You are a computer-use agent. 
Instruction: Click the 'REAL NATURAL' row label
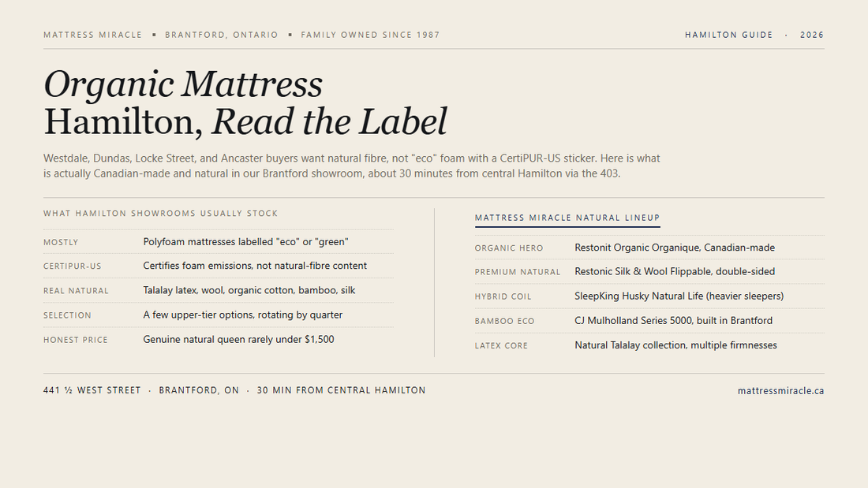(x=76, y=290)
